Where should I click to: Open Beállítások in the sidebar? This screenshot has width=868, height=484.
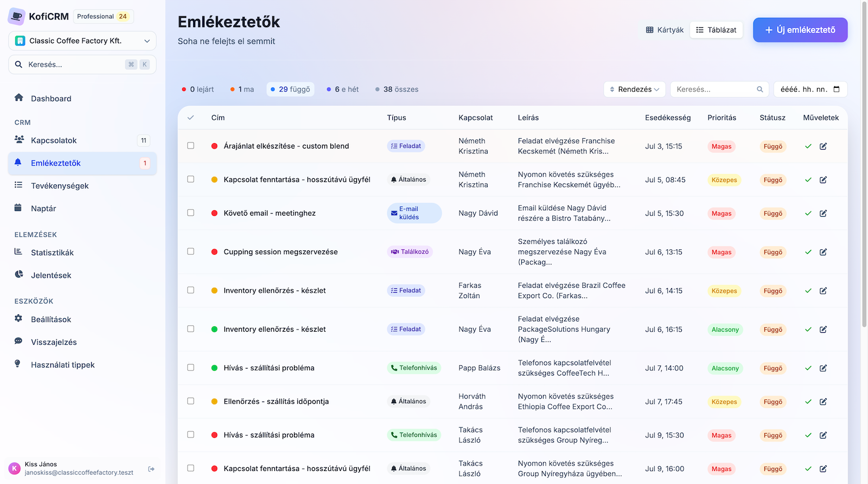tap(82, 320)
